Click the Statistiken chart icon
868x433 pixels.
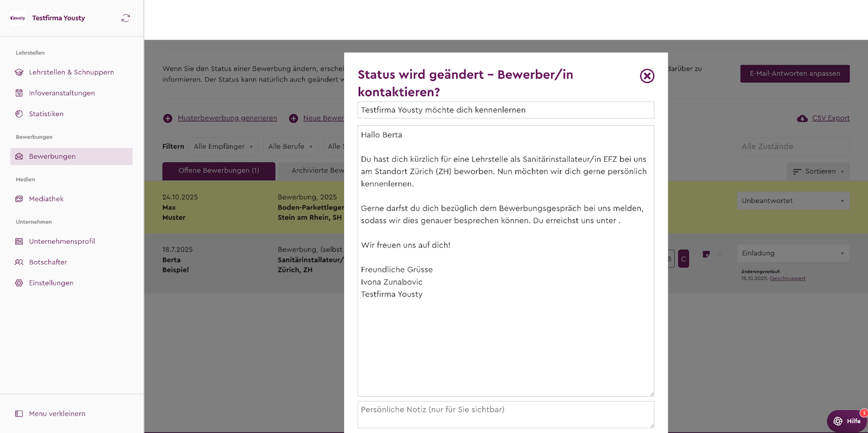[19, 114]
